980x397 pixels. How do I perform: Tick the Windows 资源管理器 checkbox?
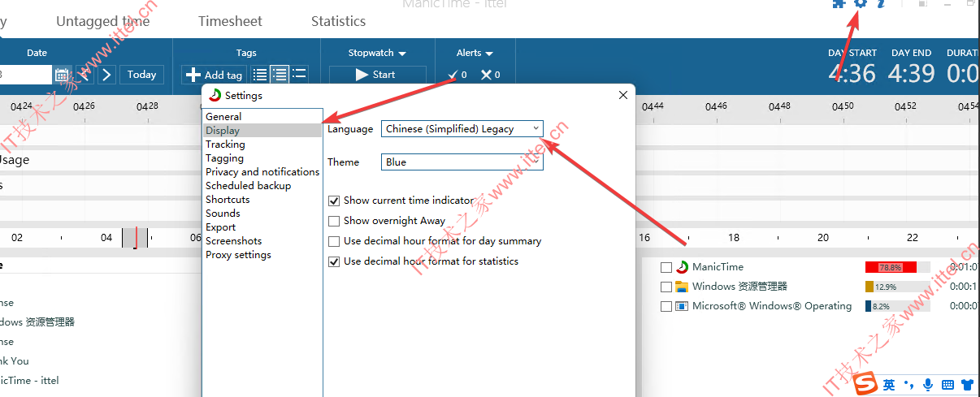point(666,287)
